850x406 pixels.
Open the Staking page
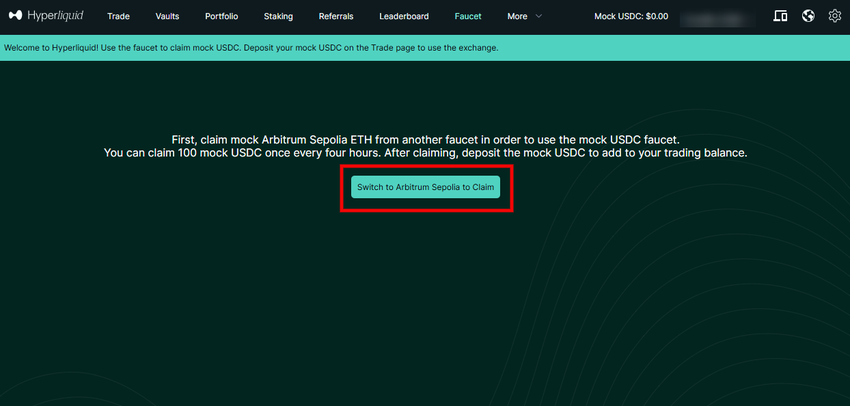(x=278, y=16)
